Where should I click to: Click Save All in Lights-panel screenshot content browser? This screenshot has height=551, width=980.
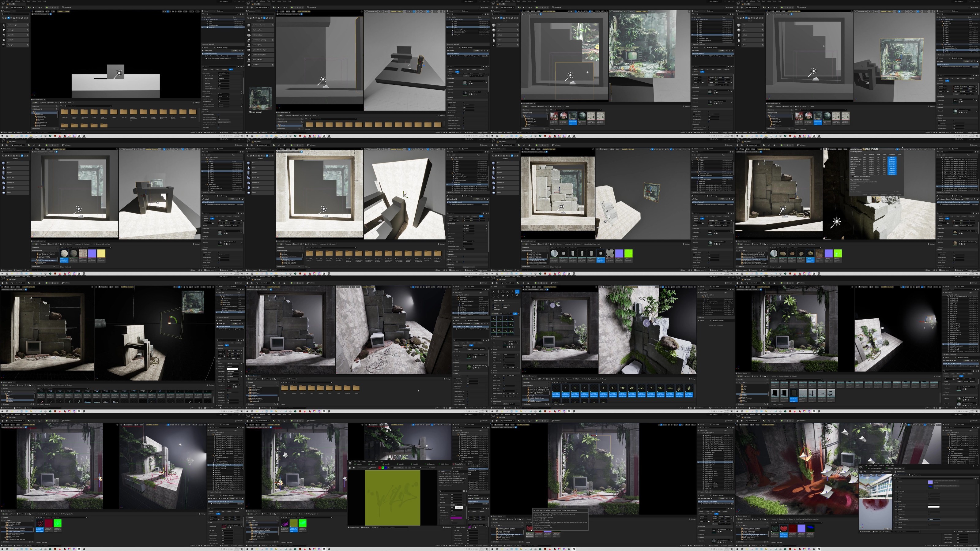[x=51, y=103]
